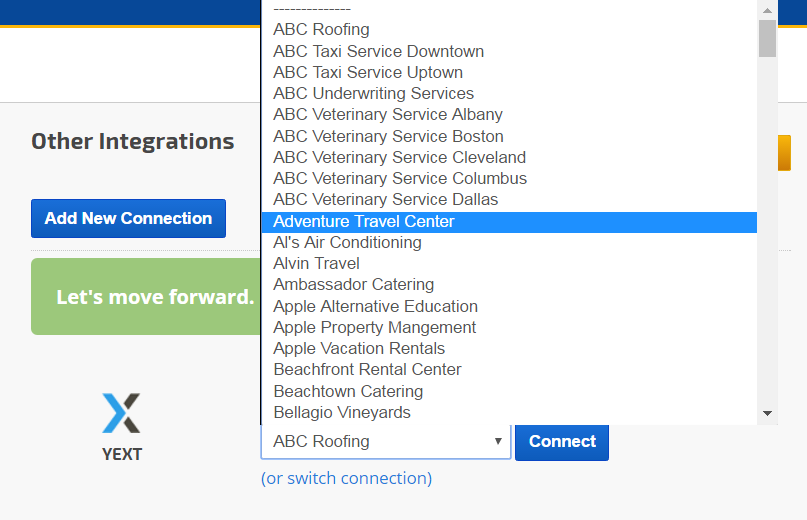Select Beachfront Rental Center option
Image resolution: width=807 pixels, height=520 pixels.
point(367,369)
